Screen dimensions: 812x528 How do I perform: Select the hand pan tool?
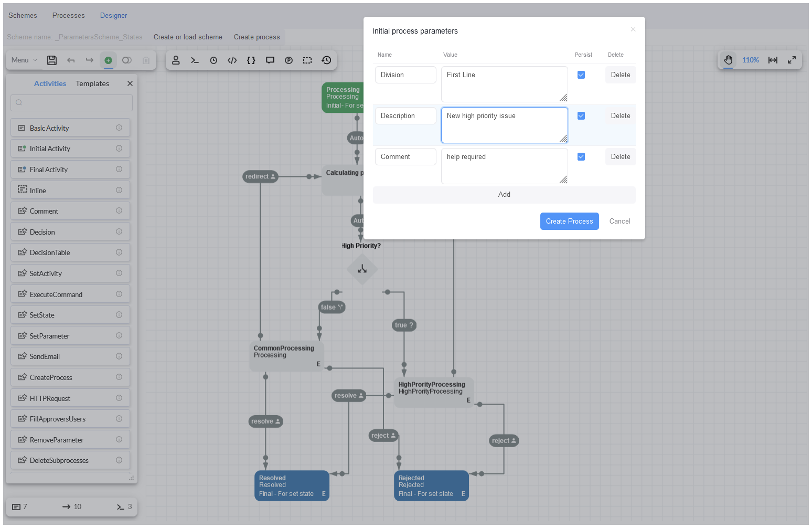(728, 60)
